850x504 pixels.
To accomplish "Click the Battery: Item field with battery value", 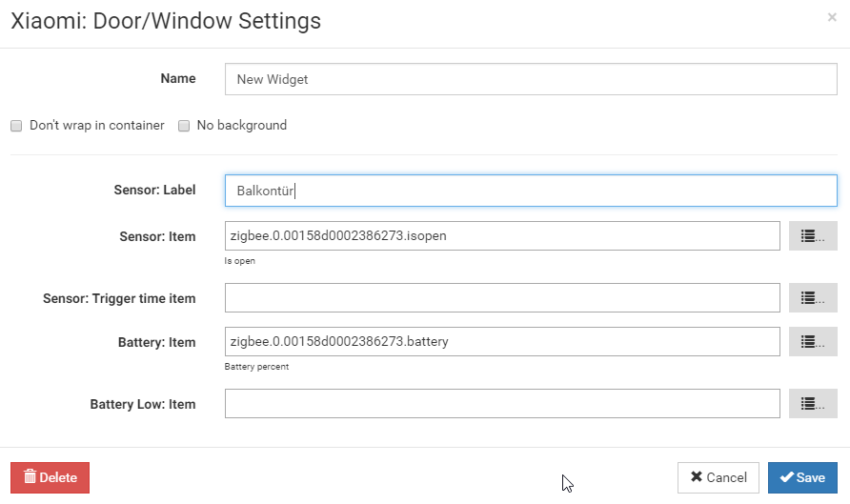I will tap(502, 342).
